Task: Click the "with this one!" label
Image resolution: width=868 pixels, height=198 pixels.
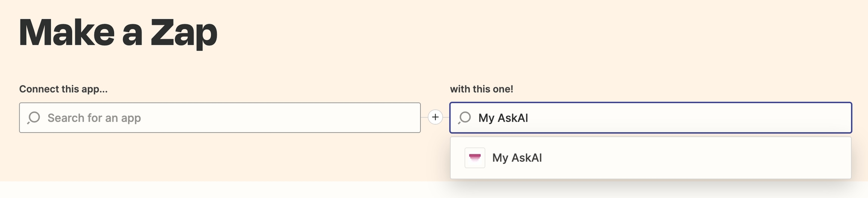Action: point(481,89)
